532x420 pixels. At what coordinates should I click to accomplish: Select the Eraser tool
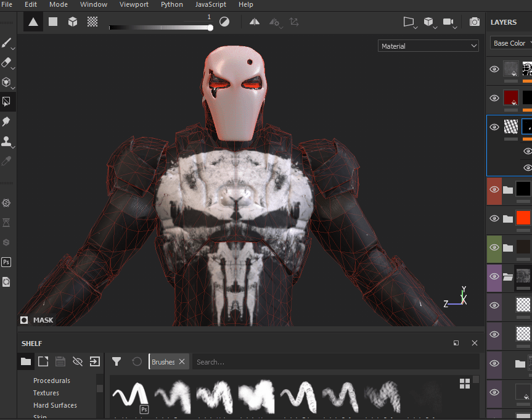(7, 62)
